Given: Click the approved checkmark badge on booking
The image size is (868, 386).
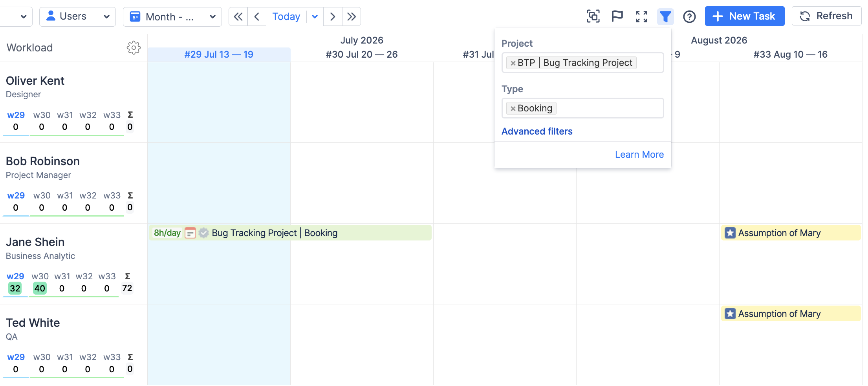Looking at the screenshot, I should (203, 233).
